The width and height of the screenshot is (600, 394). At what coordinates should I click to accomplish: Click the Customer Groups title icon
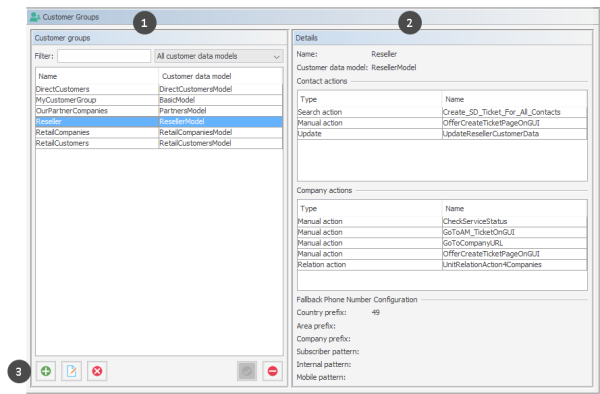(35, 17)
